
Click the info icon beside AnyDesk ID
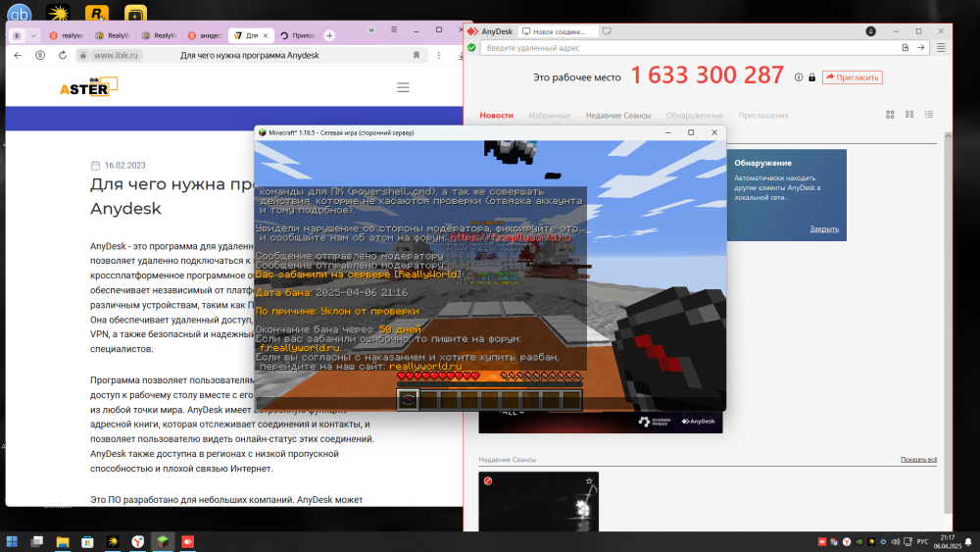(x=798, y=77)
